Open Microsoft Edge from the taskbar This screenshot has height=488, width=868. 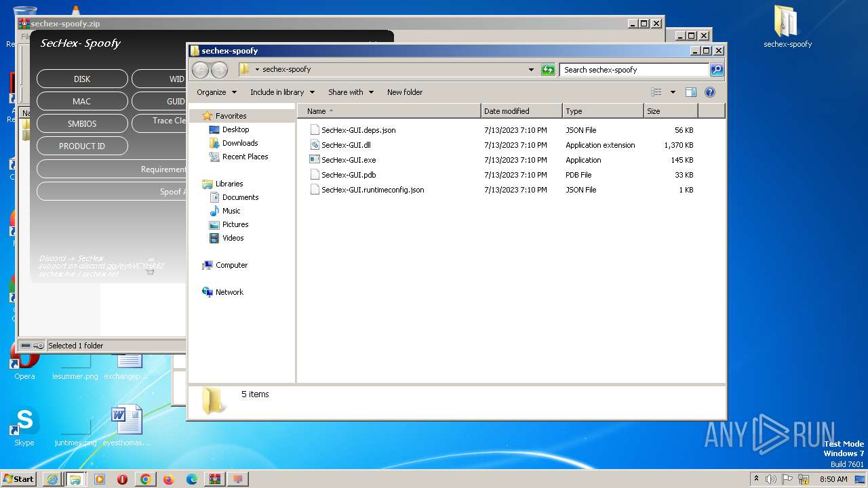pyautogui.click(x=192, y=479)
